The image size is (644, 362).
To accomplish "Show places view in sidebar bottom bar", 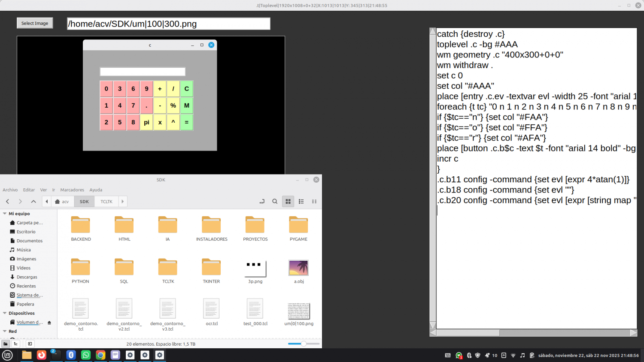I will pos(6,344).
